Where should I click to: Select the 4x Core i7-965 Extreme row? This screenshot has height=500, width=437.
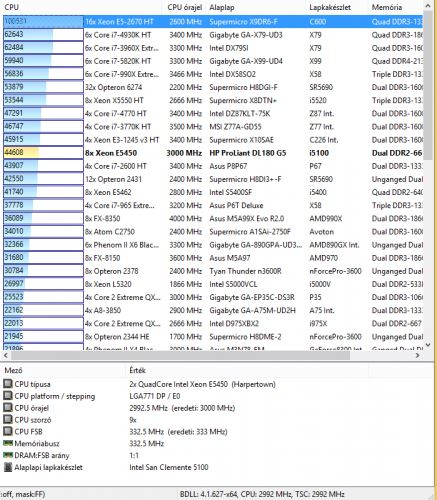[213, 205]
